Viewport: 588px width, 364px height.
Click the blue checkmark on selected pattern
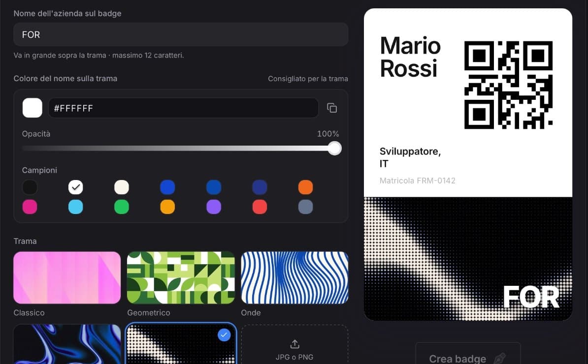click(224, 335)
